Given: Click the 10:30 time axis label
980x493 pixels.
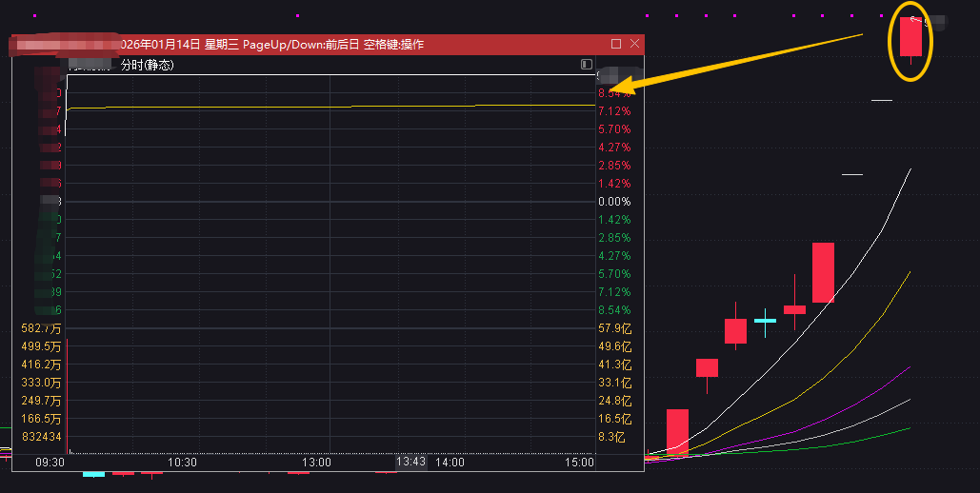Looking at the screenshot, I should click(x=182, y=463).
